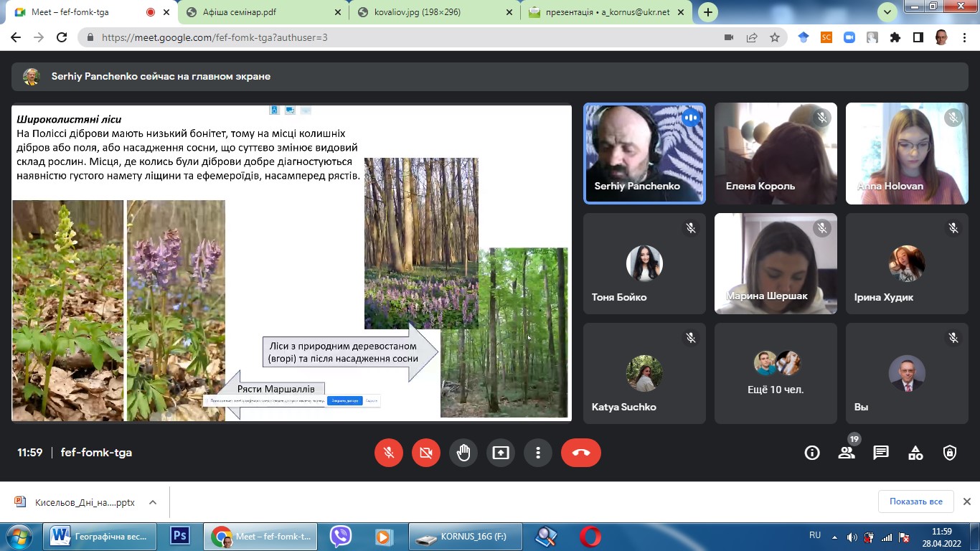980x551 pixels.
Task: Select Anna Holovan's video tile
Action: 907,154
